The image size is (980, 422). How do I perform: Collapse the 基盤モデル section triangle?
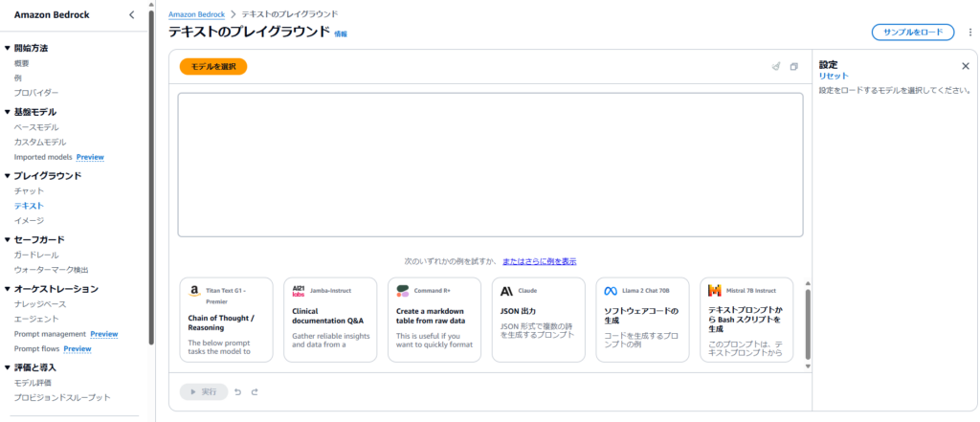coord(8,112)
